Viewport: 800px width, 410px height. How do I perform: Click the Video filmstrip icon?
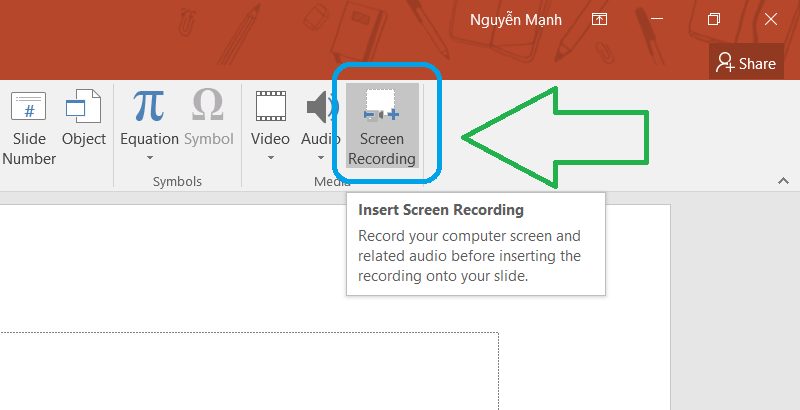click(x=270, y=106)
